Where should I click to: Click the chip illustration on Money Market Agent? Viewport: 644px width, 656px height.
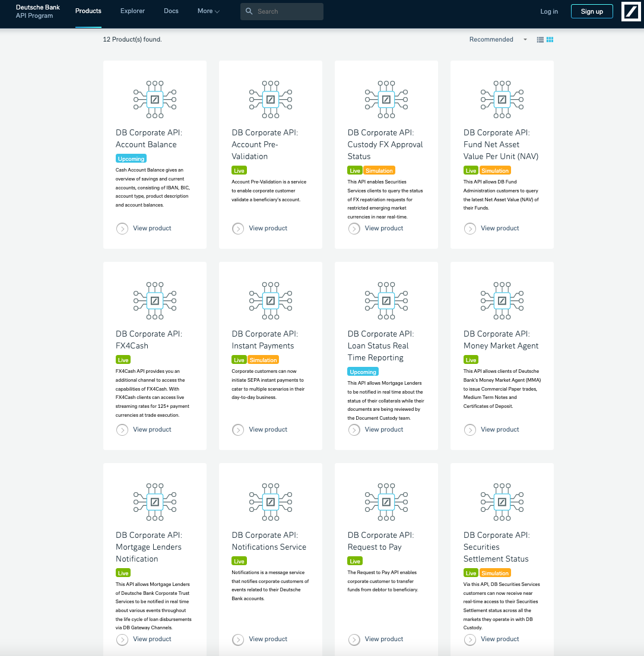[502, 301]
